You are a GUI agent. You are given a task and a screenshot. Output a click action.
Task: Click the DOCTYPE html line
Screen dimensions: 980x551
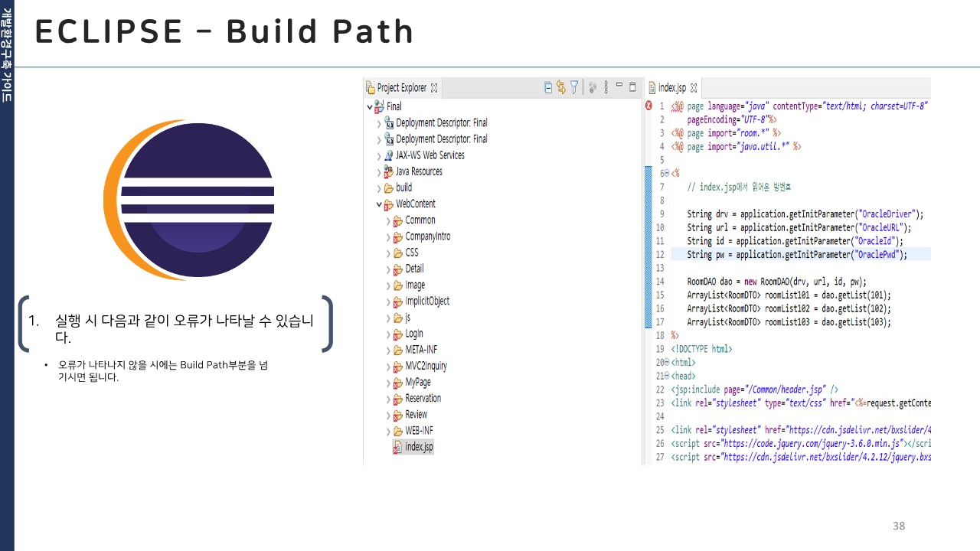701,349
